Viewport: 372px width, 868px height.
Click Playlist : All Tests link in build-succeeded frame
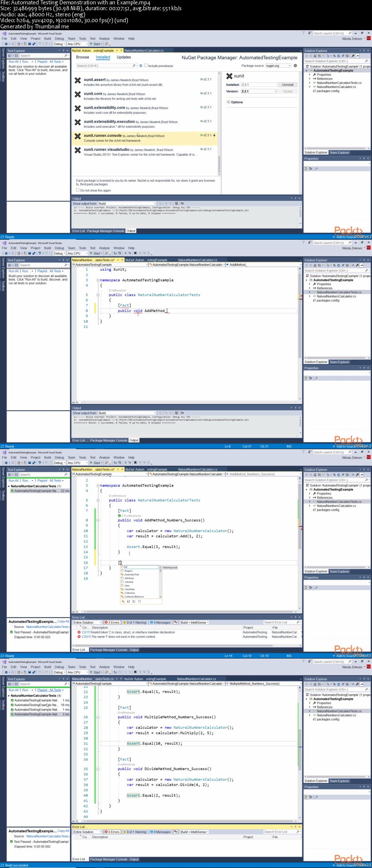(x=49, y=690)
